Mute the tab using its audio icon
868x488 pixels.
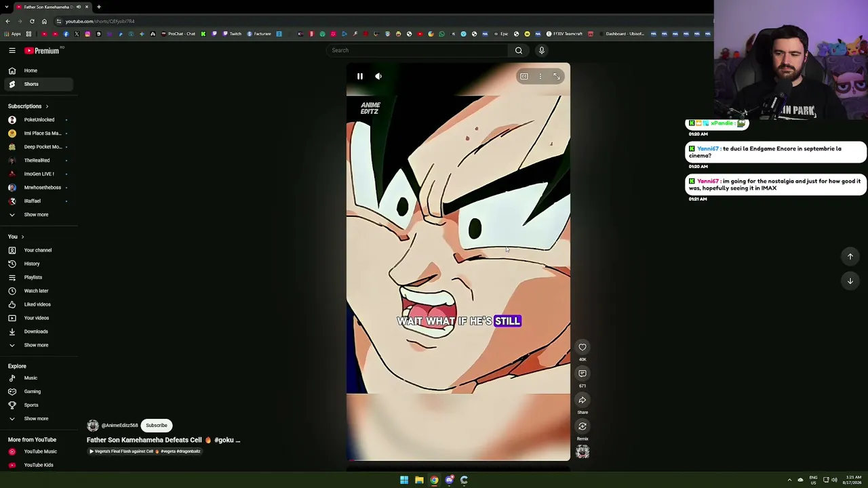pos(79,7)
